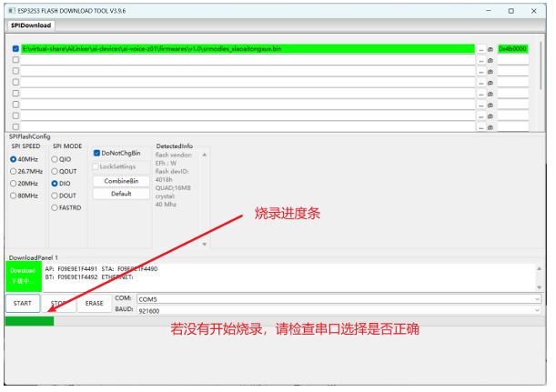Viewport: 556px width, 392px height.
Task: Select 26.7MHz SPI speed
Action: tap(26, 171)
